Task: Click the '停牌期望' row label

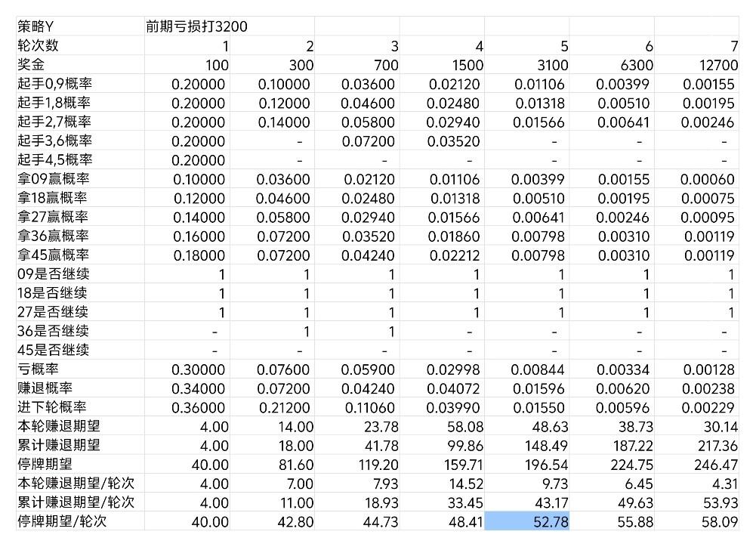Action: 45,465
